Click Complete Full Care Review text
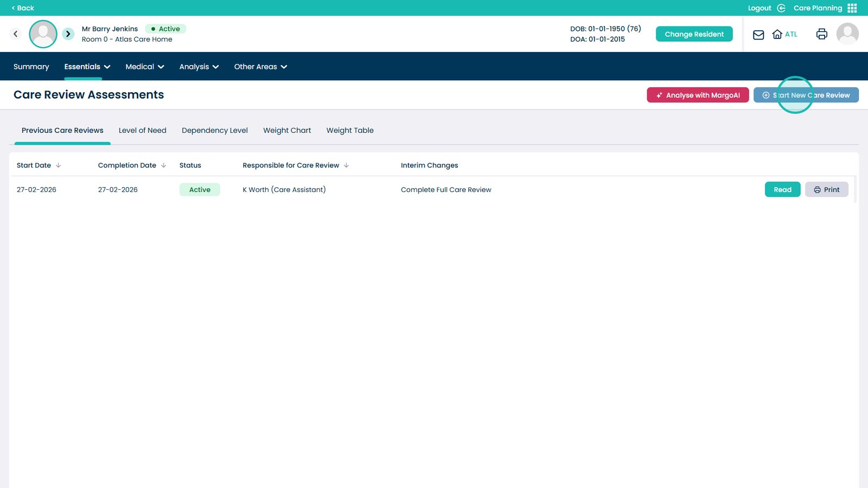Viewport: 868px width, 488px height. pos(446,190)
